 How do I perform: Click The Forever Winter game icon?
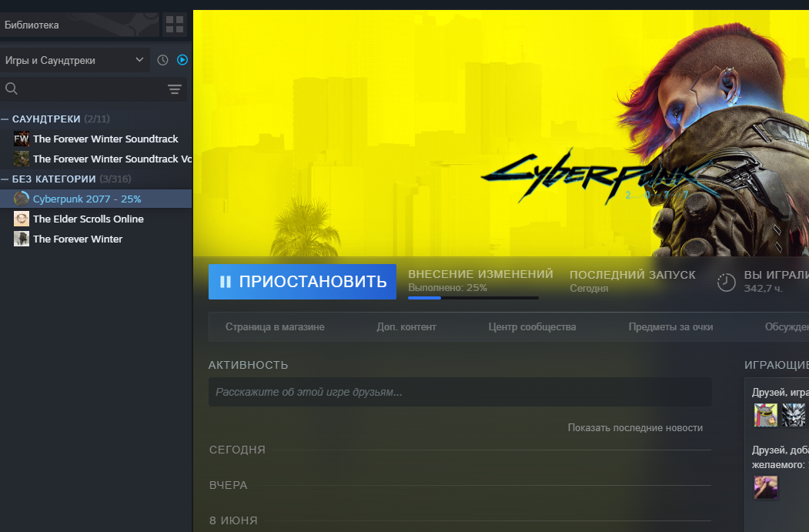[21, 239]
